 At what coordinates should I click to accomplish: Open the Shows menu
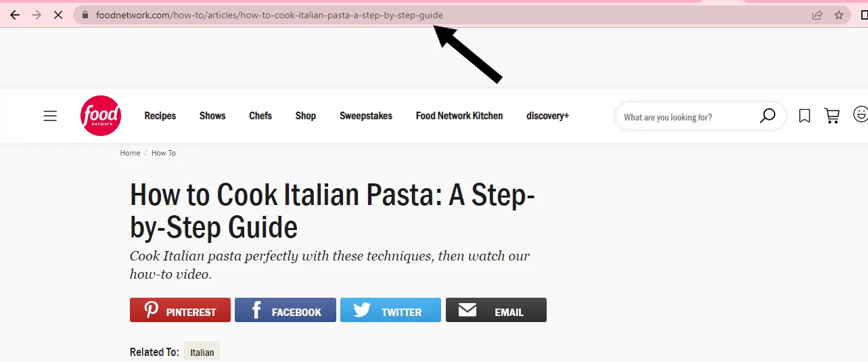[212, 116]
